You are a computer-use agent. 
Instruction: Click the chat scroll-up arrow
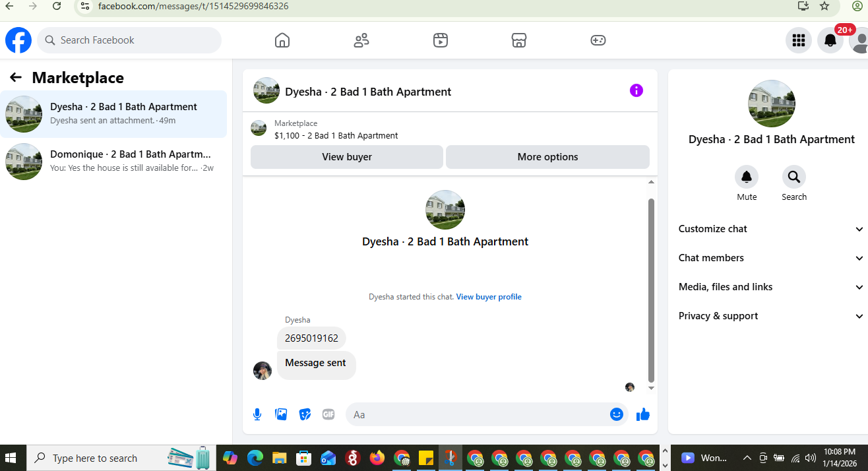tap(651, 182)
